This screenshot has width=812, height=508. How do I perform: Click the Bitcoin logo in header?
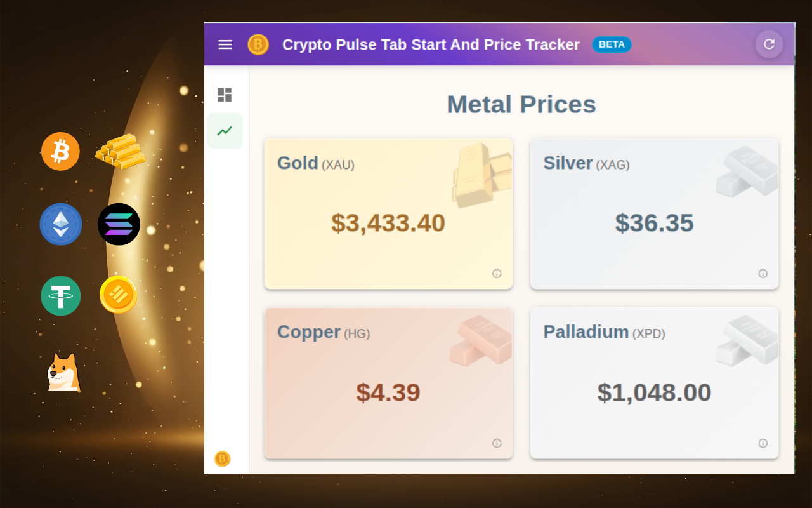(258, 44)
